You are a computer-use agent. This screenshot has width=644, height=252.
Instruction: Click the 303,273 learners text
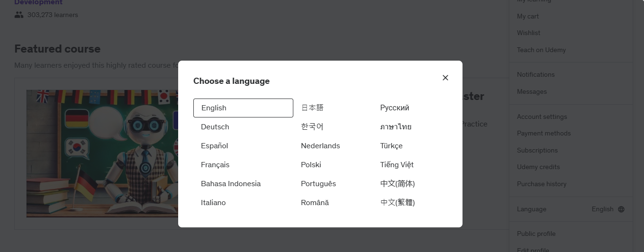53,15
